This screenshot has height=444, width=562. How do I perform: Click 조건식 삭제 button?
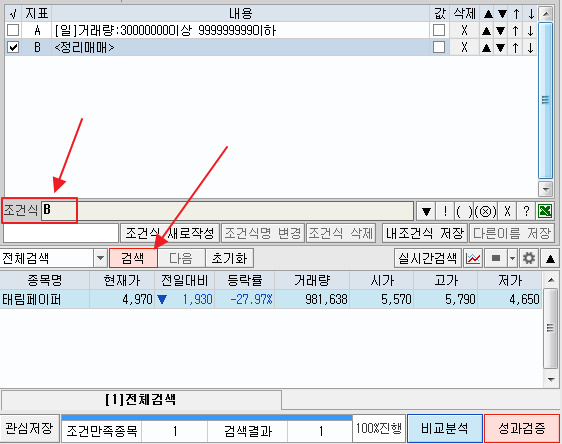coord(341,233)
